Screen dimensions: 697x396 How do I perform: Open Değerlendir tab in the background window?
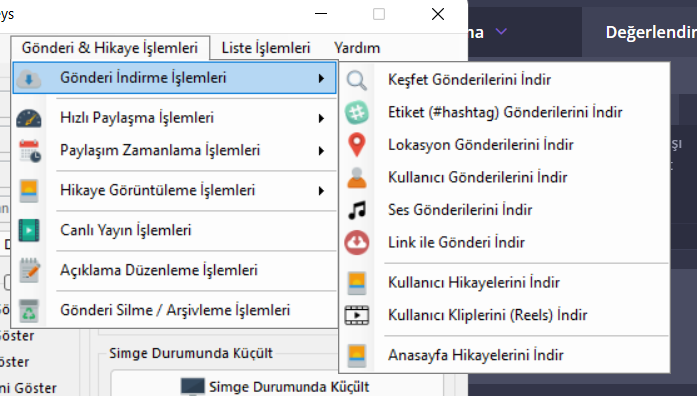point(651,32)
